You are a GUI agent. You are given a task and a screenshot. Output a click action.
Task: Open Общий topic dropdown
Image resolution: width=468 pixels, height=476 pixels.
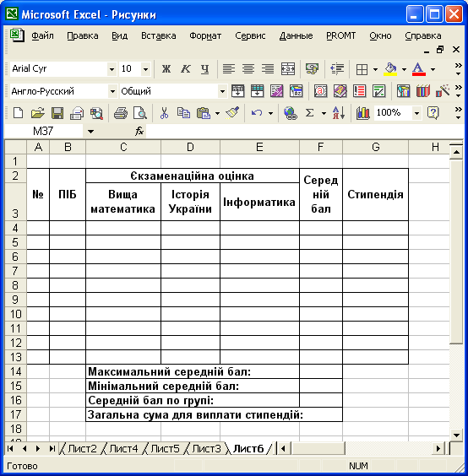coord(222,91)
